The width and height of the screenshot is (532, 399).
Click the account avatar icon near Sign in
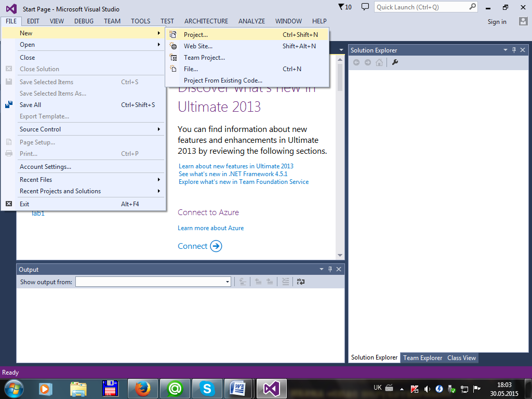coord(523,21)
